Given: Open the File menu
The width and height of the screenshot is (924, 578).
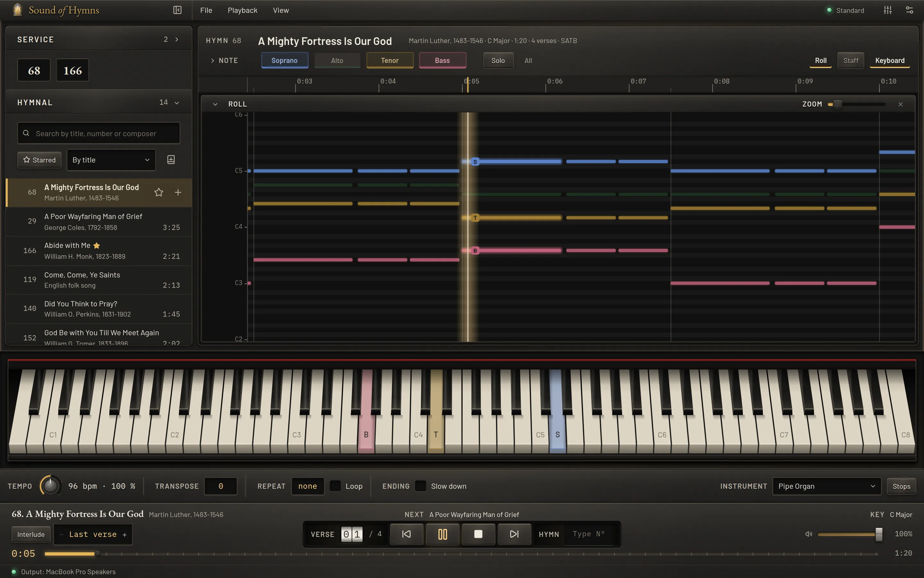Looking at the screenshot, I should [206, 10].
